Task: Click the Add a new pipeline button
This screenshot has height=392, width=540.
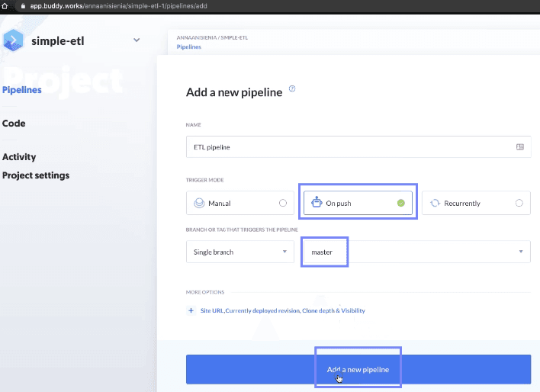Action: [x=358, y=369]
